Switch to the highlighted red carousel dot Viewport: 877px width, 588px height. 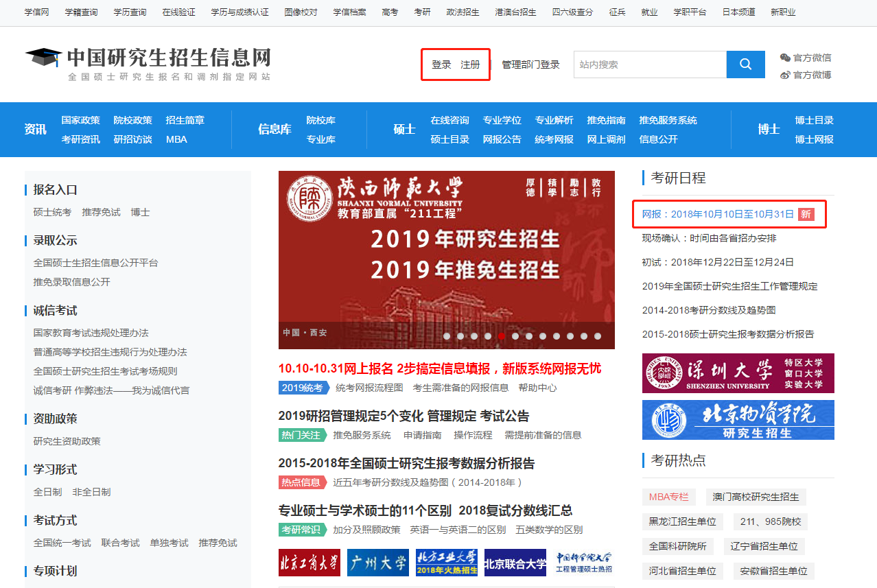click(502, 336)
